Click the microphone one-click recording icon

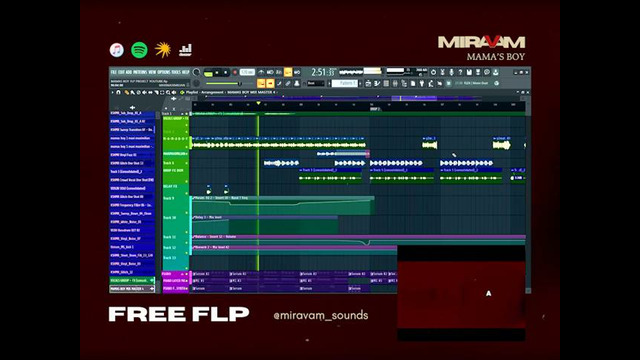451,72
